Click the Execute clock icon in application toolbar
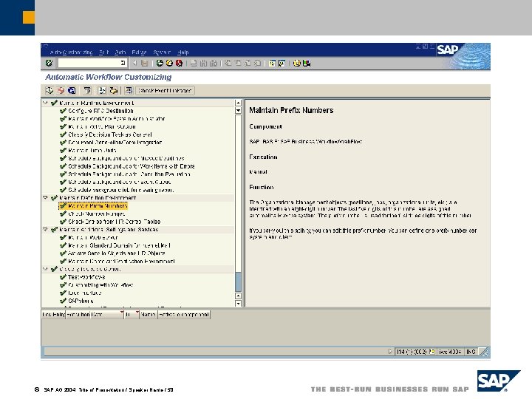The width and height of the screenshot is (532, 399). (x=50, y=90)
